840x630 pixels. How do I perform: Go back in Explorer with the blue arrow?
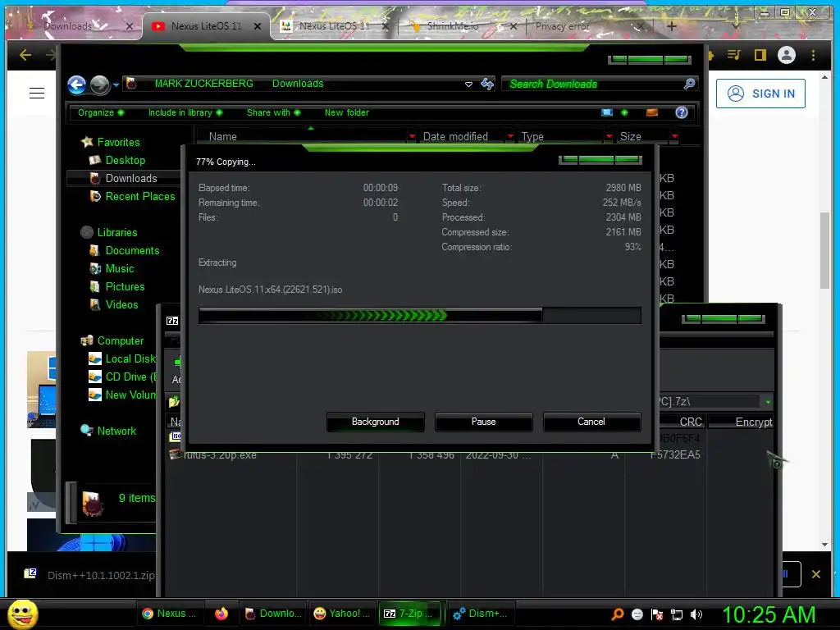click(x=76, y=84)
